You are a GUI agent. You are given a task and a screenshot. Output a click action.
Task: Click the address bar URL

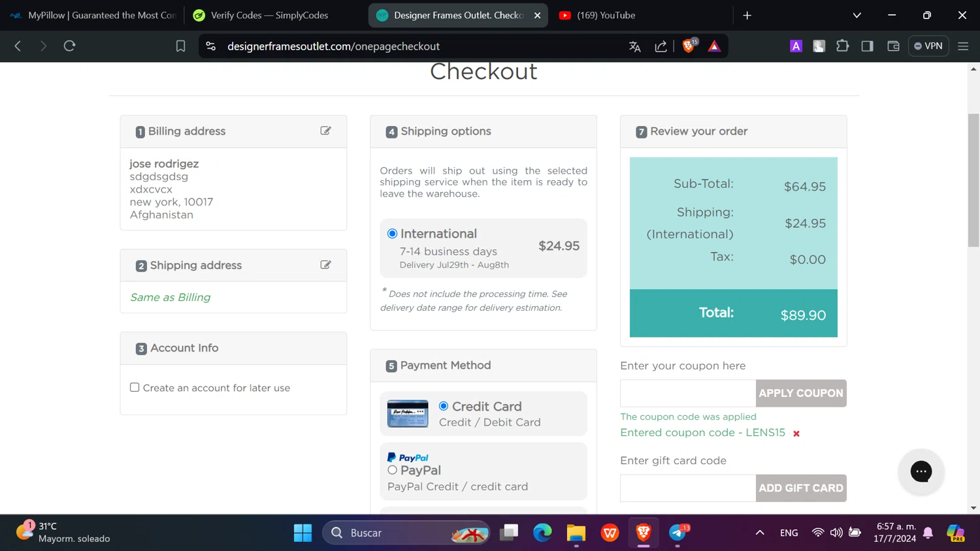pos(333,46)
